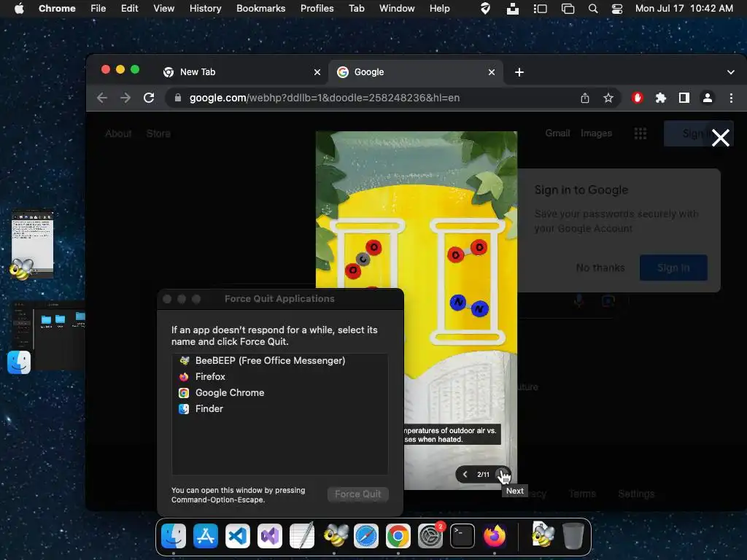Viewport: 747px width, 560px height.
Task: Launch App Store from the Dock
Action: [x=206, y=536]
